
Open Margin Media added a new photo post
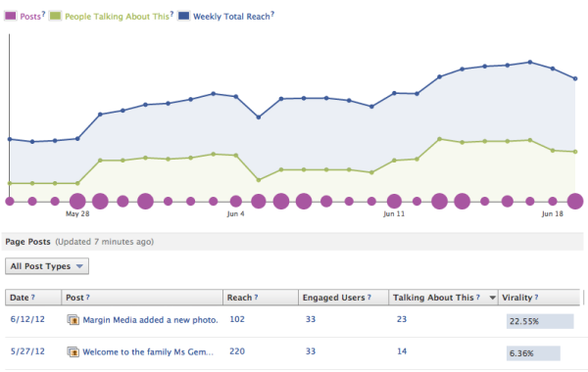click(150, 320)
